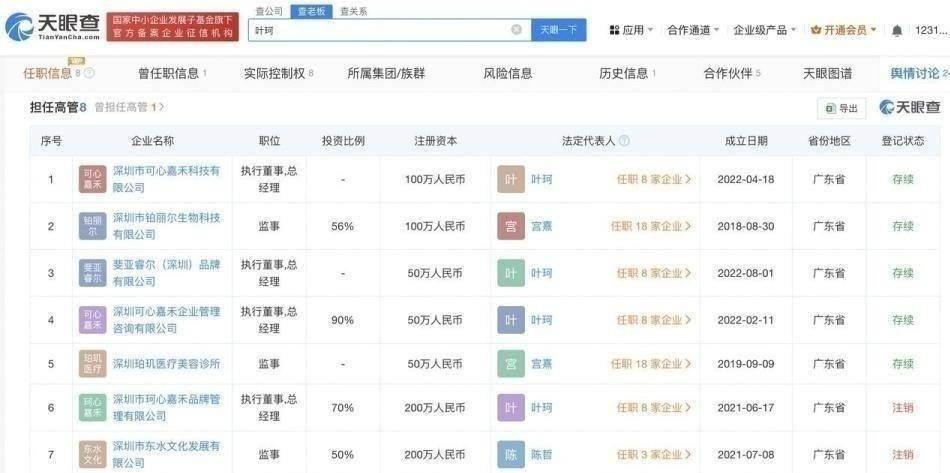The height and width of the screenshot is (473, 950).
Task: Click the help icon beside 任职信息
Action: (89, 73)
